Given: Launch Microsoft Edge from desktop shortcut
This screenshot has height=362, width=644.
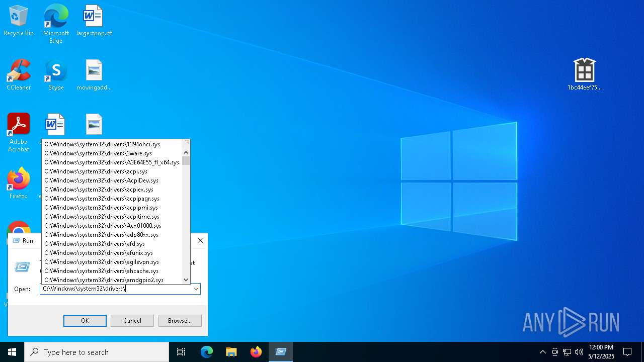Looking at the screenshot, I should tap(56, 24).
